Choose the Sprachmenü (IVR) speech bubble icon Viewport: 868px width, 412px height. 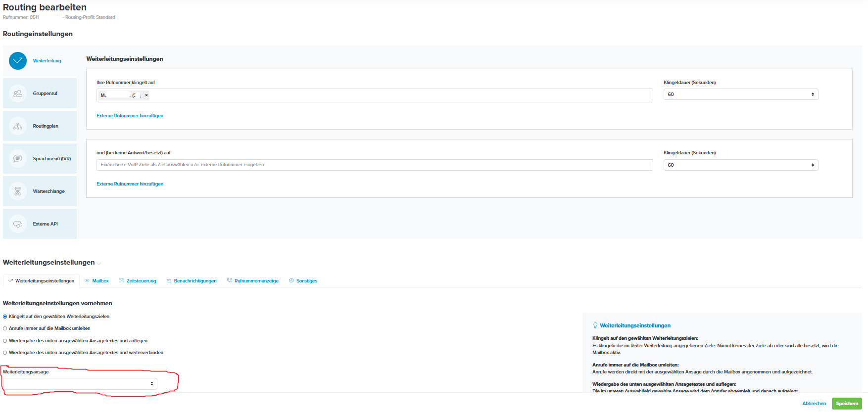(x=18, y=159)
